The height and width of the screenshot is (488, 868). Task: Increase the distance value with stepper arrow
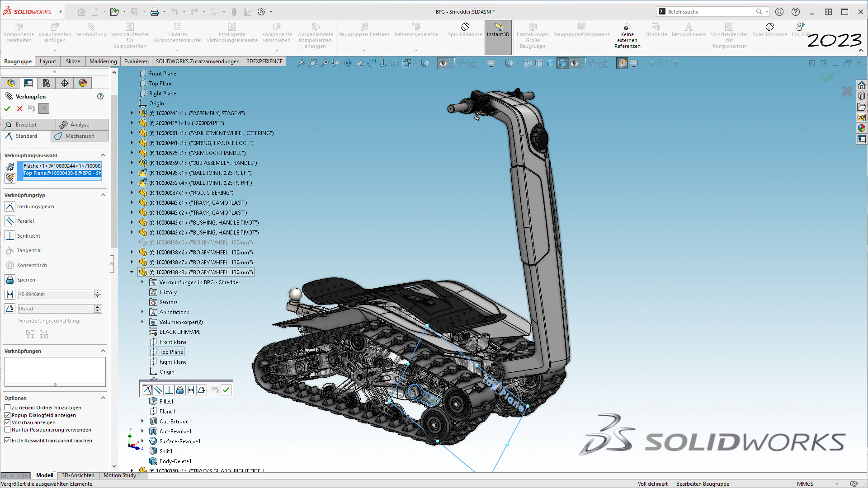98,292
